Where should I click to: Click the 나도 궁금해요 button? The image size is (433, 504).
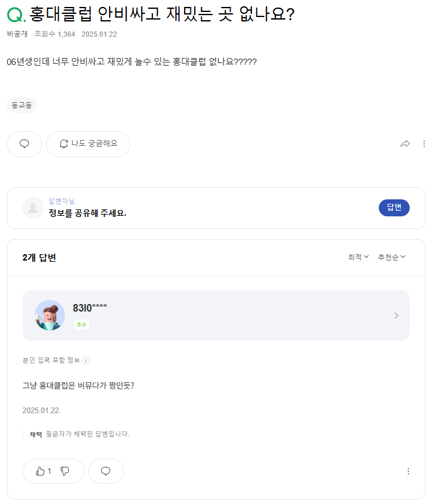click(x=88, y=144)
